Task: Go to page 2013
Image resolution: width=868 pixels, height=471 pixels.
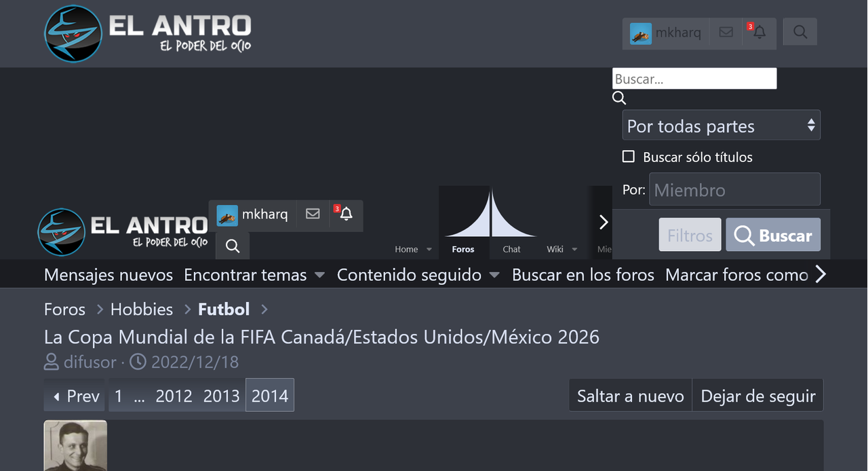Action: 222,396
